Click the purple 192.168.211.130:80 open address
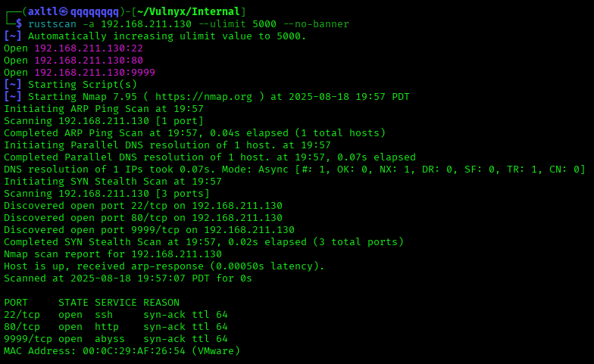 [88, 61]
